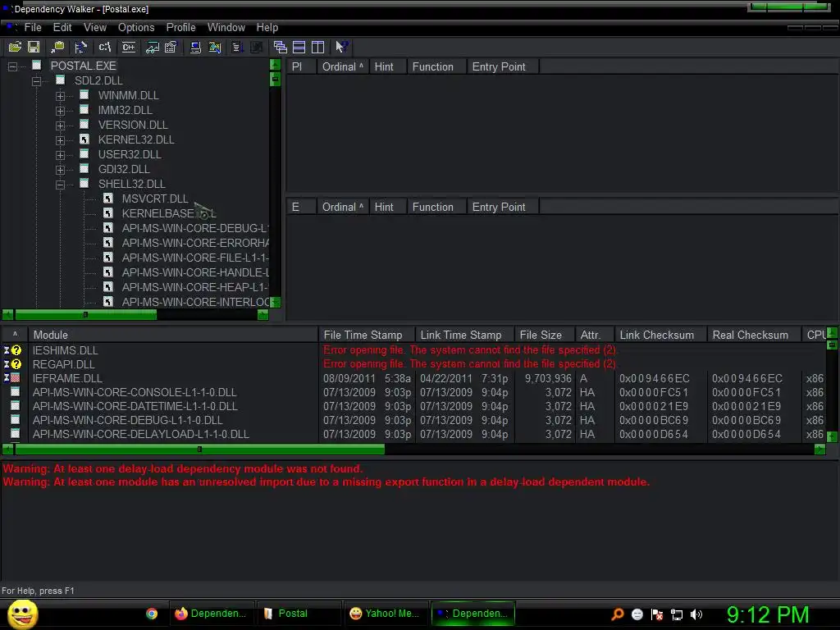Toggle the Auto Expand tree icon
Viewport: 840px width, 630px height.
pyautogui.click(x=81, y=47)
